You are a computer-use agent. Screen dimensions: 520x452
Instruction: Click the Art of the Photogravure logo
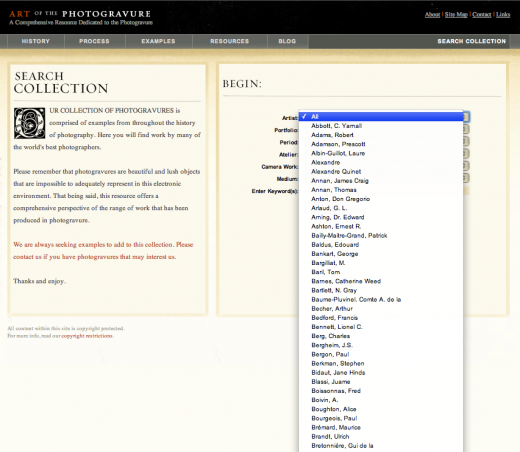coord(80,17)
